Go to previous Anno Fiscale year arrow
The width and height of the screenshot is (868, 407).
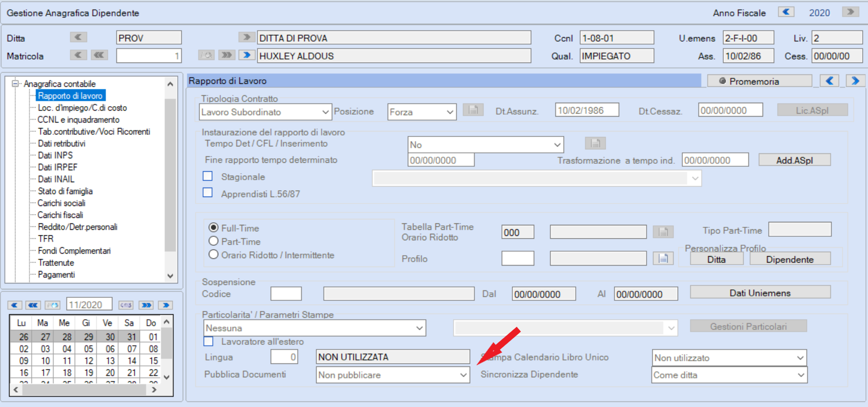tap(786, 12)
